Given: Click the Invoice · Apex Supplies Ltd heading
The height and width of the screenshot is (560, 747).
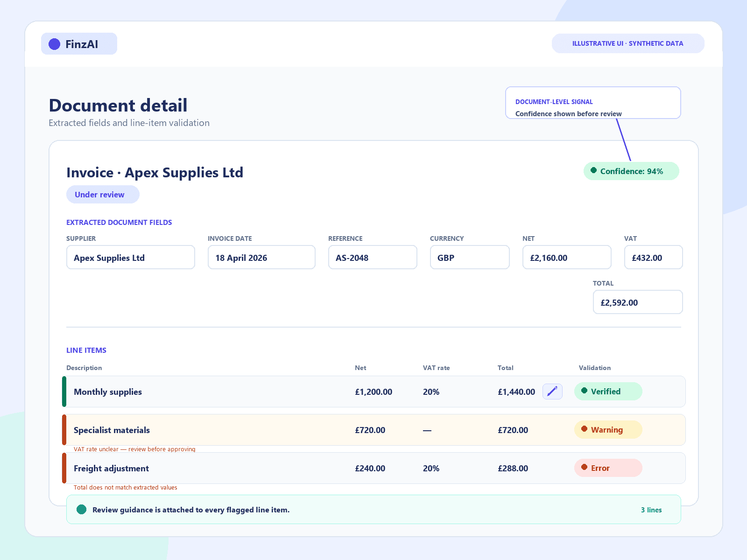Looking at the screenshot, I should tap(155, 173).
